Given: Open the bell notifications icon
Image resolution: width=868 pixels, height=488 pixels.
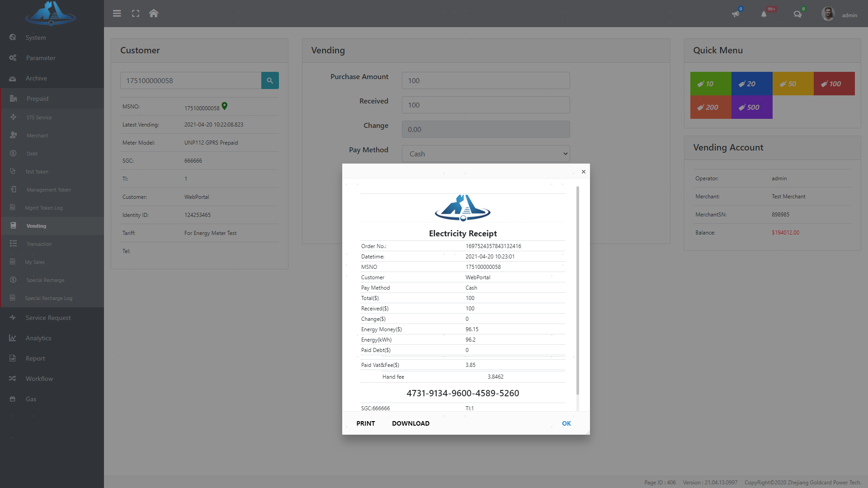Looking at the screenshot, I should [x=764, y=14].
